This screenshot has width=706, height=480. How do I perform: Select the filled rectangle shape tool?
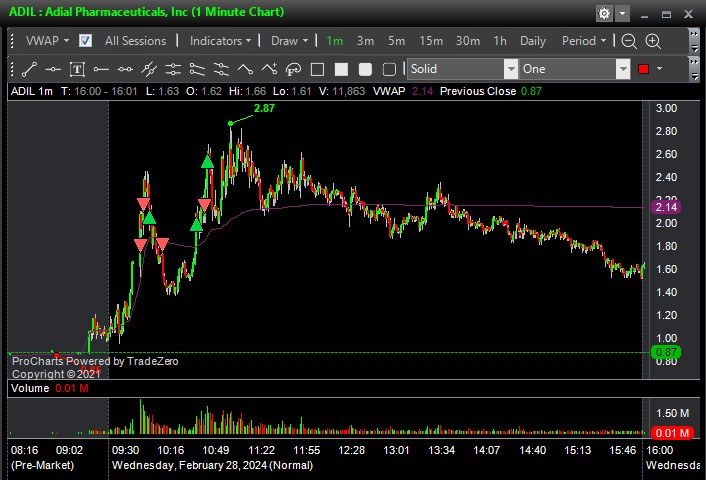[341, 69]
